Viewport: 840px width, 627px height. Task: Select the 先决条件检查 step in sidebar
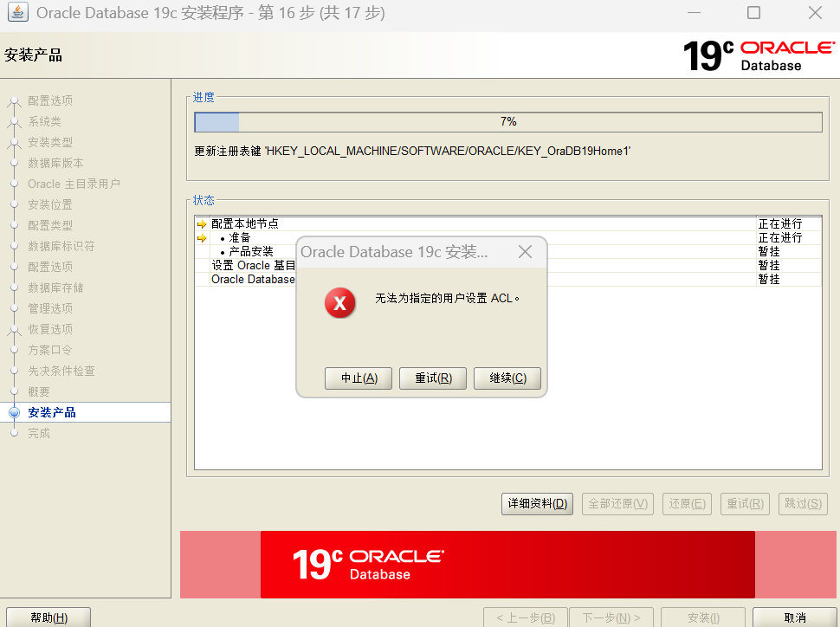[x=61, y=371]
